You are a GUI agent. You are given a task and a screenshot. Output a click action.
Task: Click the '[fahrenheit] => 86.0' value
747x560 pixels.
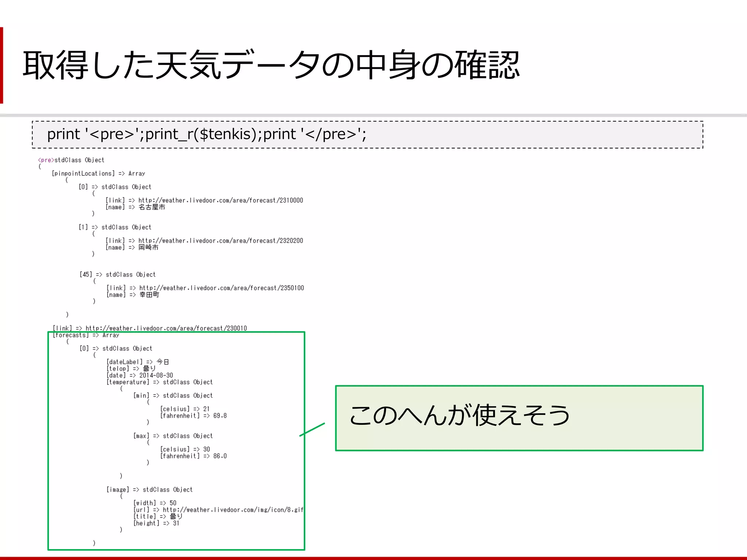193,456
